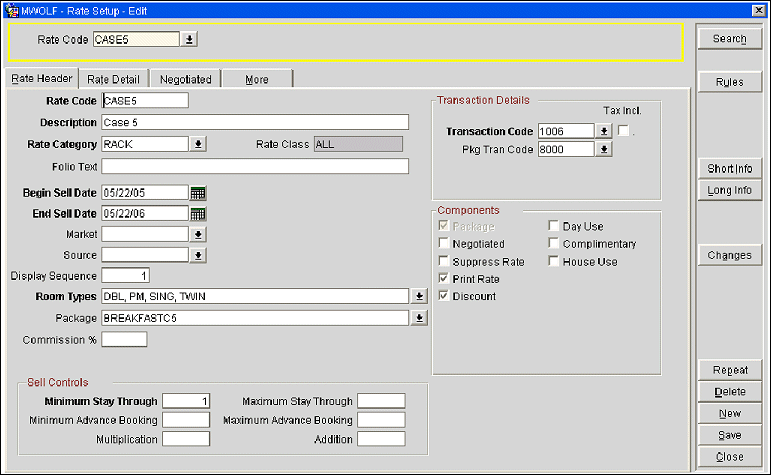Open the Package dropdown arrow
Screen dimensions: 771x475
point(419,318)
